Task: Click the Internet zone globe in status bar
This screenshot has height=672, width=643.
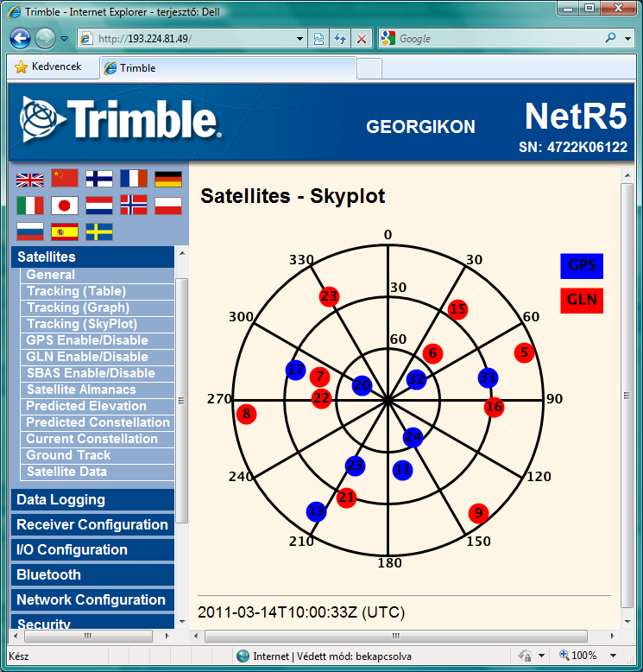Action: click(243, 656)
